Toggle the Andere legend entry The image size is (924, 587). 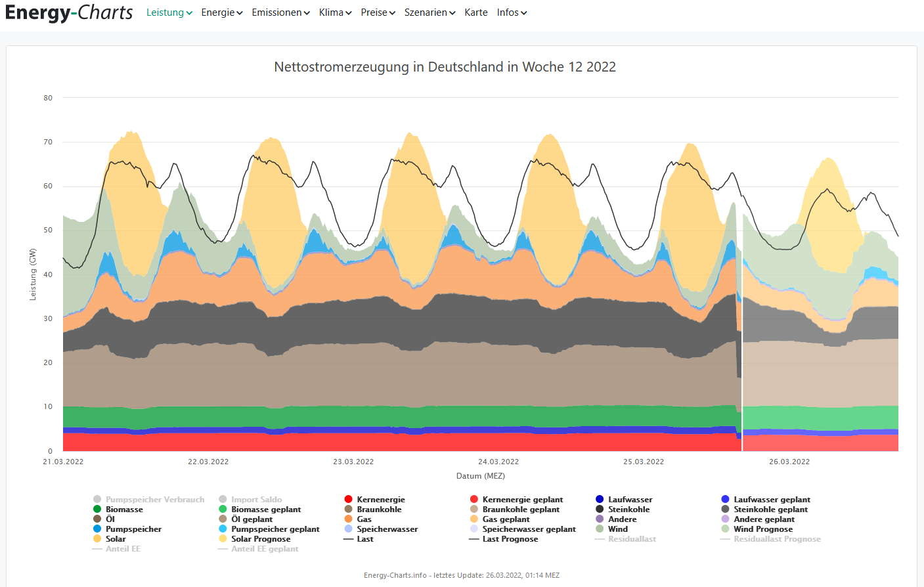pyautogui.click(x=616, y=519)
